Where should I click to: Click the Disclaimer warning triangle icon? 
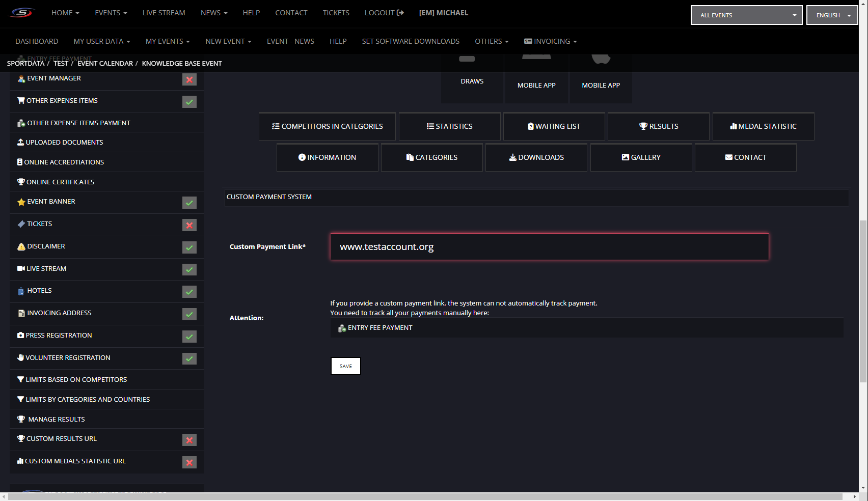pos(21,246)
